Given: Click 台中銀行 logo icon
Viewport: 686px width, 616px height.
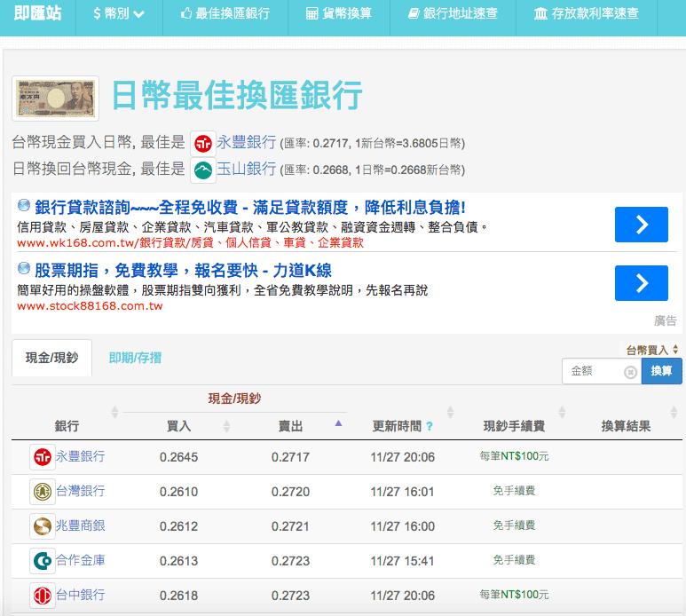Looking at the screenshot, I should click(43, 596).
